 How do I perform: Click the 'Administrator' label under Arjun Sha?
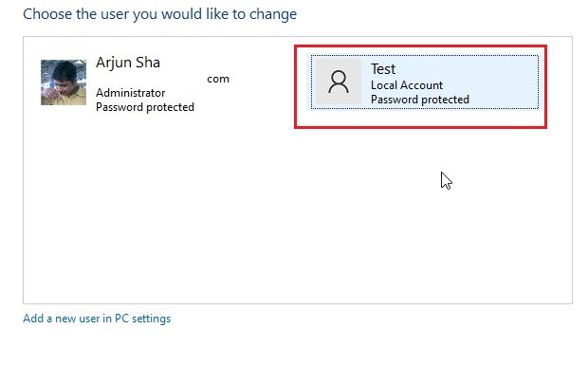[131, 93]
